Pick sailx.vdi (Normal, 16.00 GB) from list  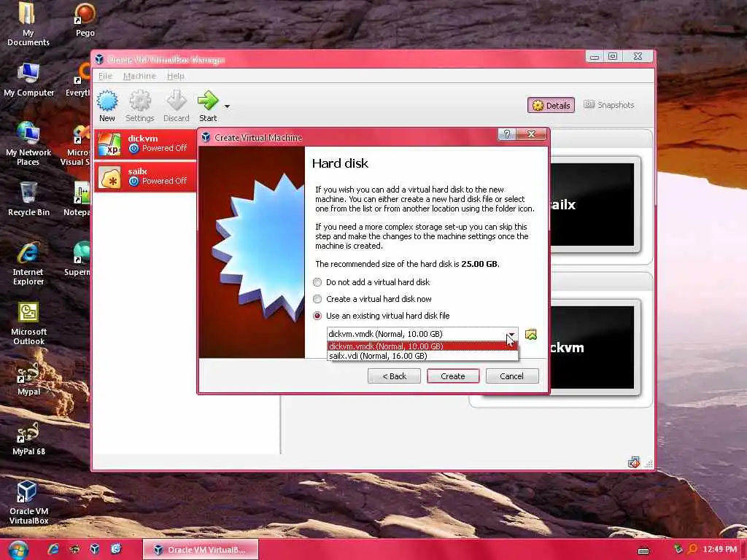(x=422, y=356)
